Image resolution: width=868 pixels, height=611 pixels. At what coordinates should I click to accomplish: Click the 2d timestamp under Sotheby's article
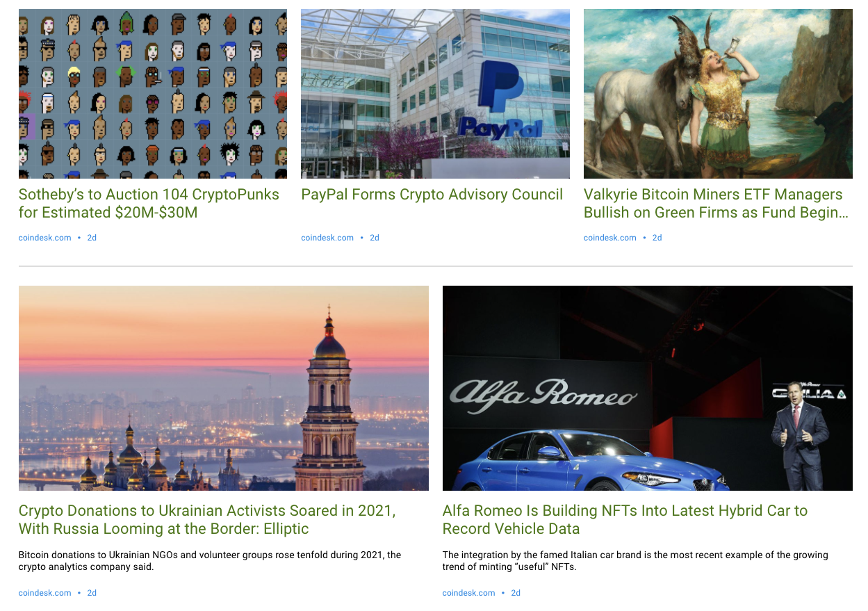pos(92,238)
